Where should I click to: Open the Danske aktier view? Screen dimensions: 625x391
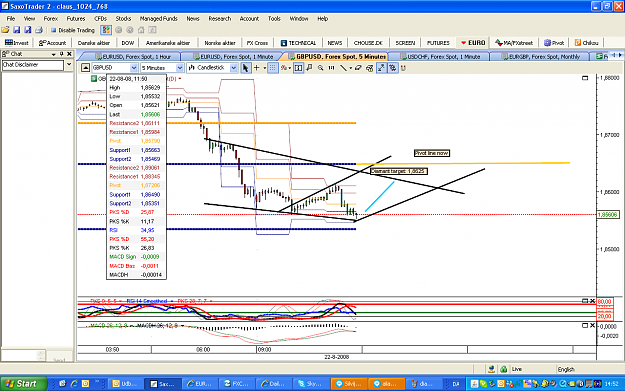pyautogui.click(x=94, y=43)
